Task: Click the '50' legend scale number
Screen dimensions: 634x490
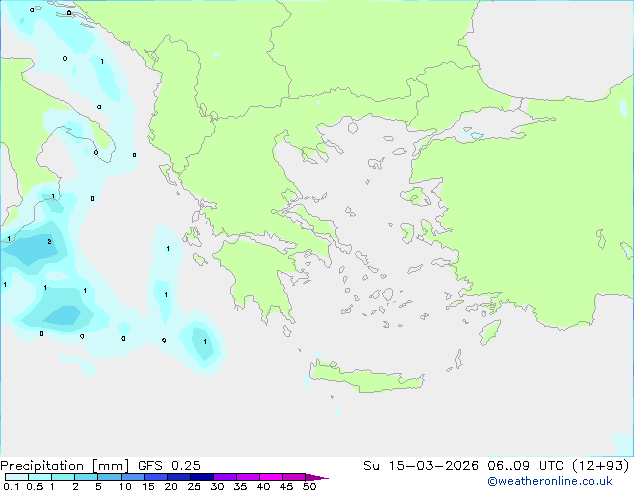Action: tap(309, 486)
